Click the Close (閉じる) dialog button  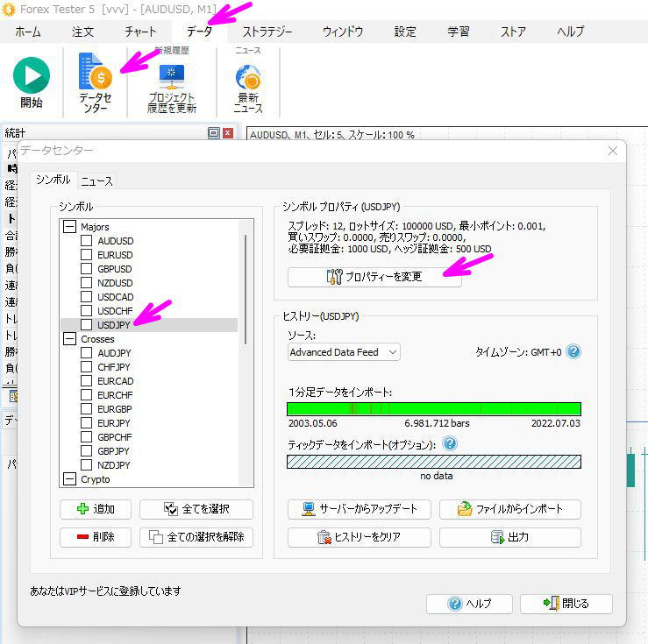pos(566,604)
